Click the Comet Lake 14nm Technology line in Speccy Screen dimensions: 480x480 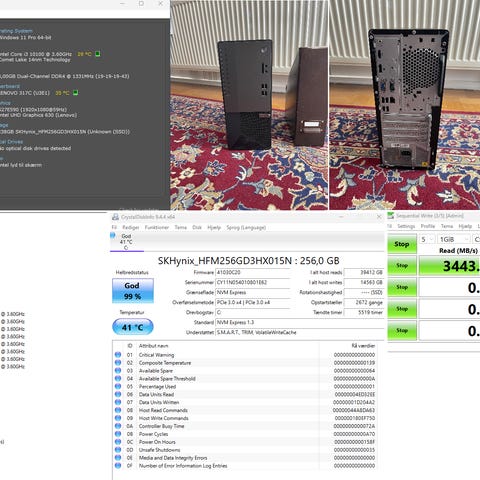(x=35, y=60)
